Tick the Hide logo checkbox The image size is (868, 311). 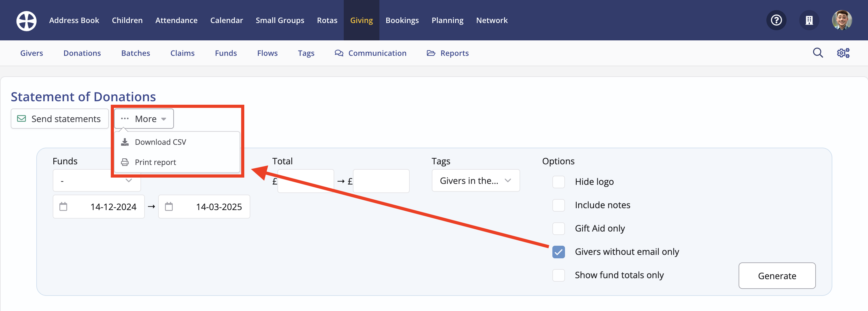(558, 182)
